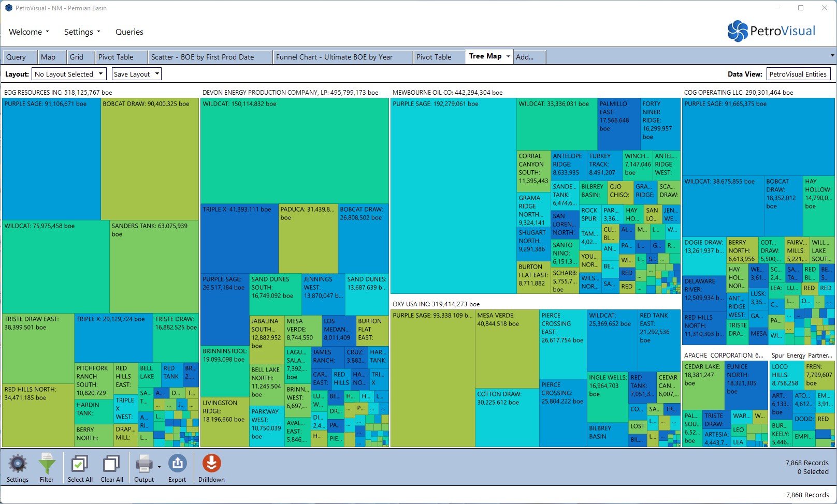Switch to the Funnel Chart tab
This screenshot has height=504, width=837.
pos(334,57)
